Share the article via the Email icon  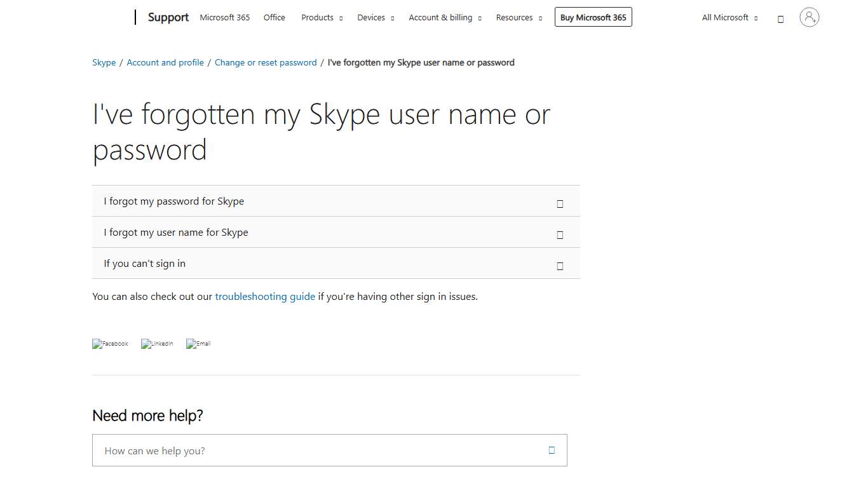coord(198,344)
